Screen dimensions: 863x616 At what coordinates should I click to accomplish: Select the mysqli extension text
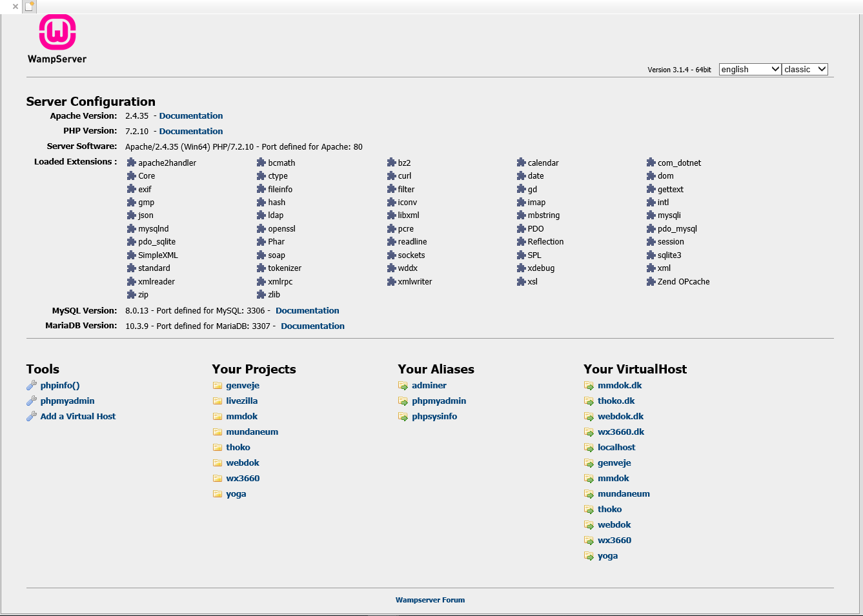click(669, 215)
